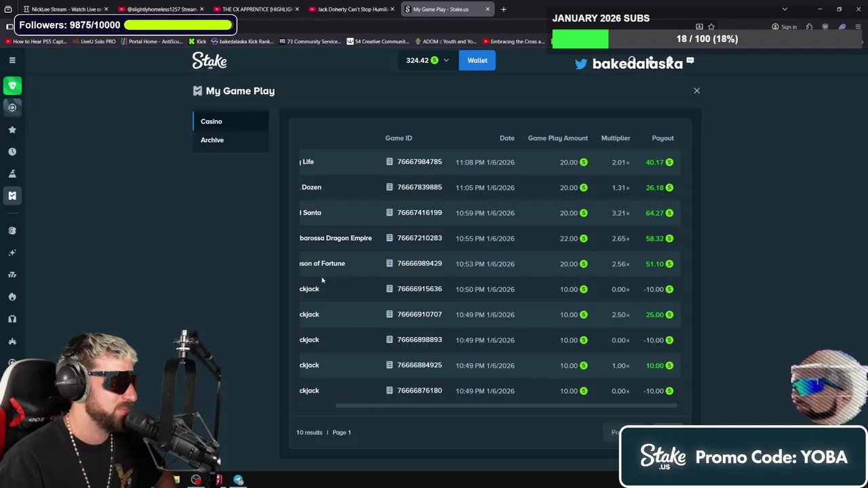The width and height of the screenshot is (868, 488).
Task: Click the green Casino cards icon in sidebar
Action: 12,85
